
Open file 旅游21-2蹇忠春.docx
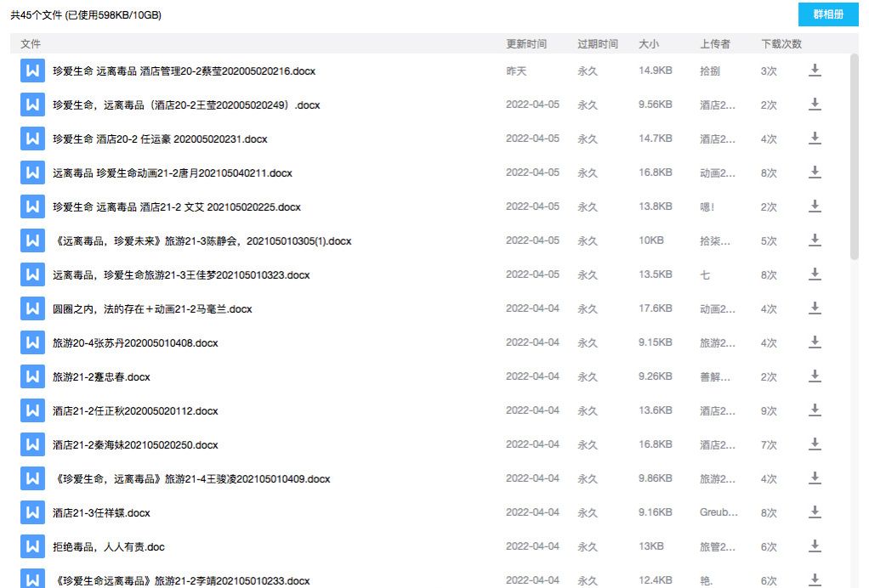click(x=101, y=377)
